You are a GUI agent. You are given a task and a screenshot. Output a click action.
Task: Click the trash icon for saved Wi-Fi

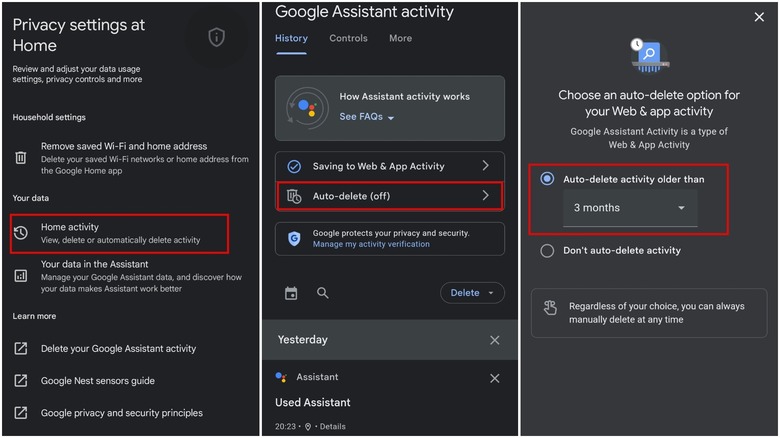click(x=21, y=158)
